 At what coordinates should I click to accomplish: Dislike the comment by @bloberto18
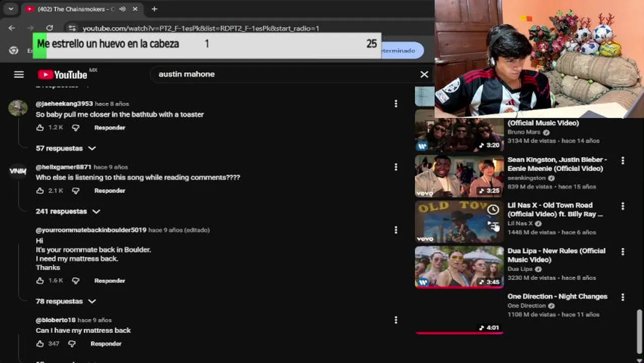[72, 344]
